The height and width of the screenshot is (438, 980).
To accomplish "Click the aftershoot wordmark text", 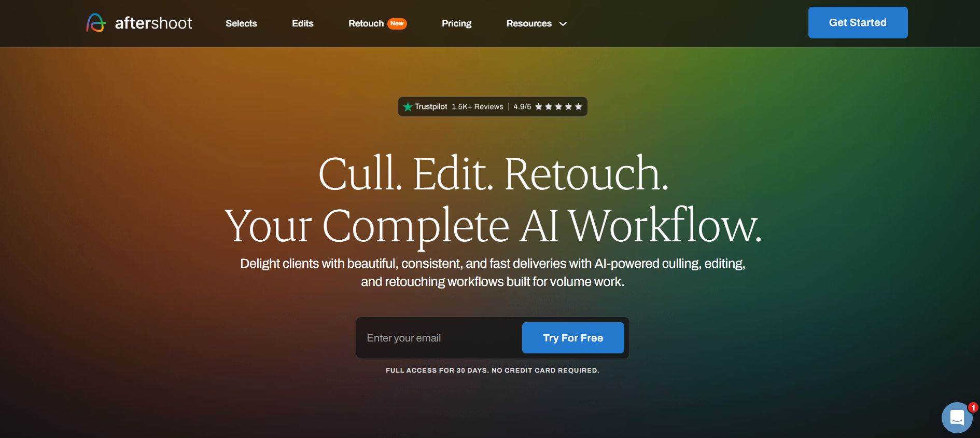I will tap(153, 23).
